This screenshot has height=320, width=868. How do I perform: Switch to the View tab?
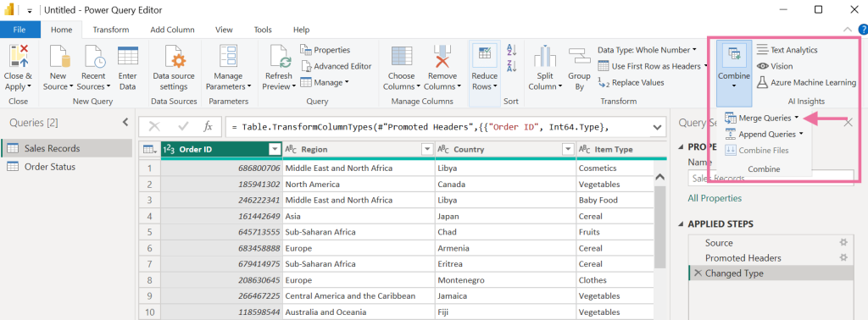[224, 30]
